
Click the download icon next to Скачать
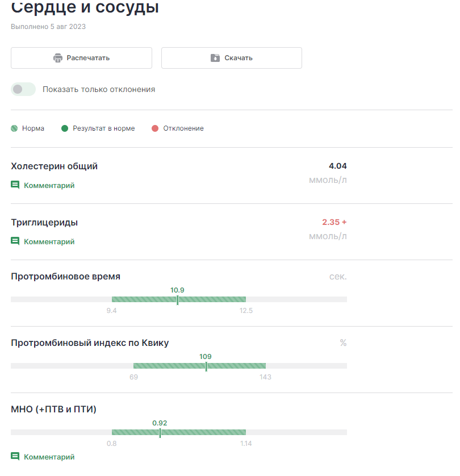(215, 58)
